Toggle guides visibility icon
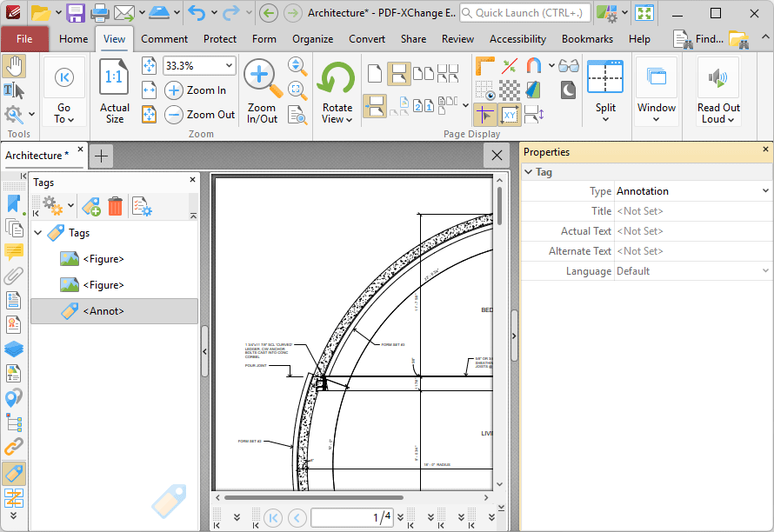774x532 pixels. click(510, 66)
